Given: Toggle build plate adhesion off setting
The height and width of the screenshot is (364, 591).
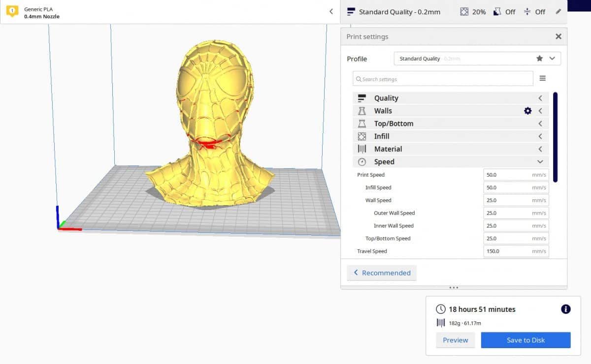Looking at the screenshot, I should click(x=533, y=11).
